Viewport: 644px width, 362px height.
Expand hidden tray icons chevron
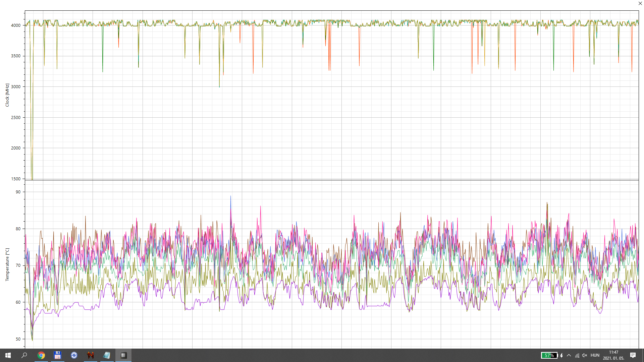point(569,355)
